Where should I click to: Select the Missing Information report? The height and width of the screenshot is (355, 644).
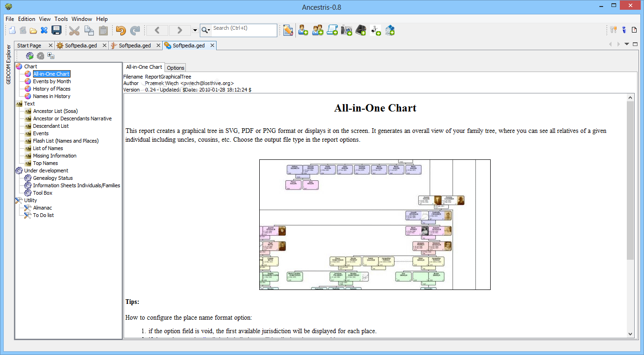tap(54, 156)
